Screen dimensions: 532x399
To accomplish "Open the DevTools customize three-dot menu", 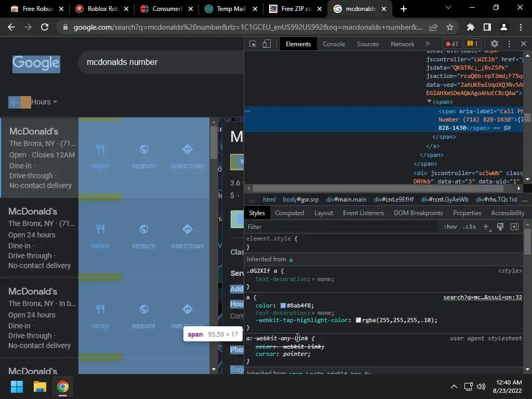I will pyautogui.click(x=509, y=44).
